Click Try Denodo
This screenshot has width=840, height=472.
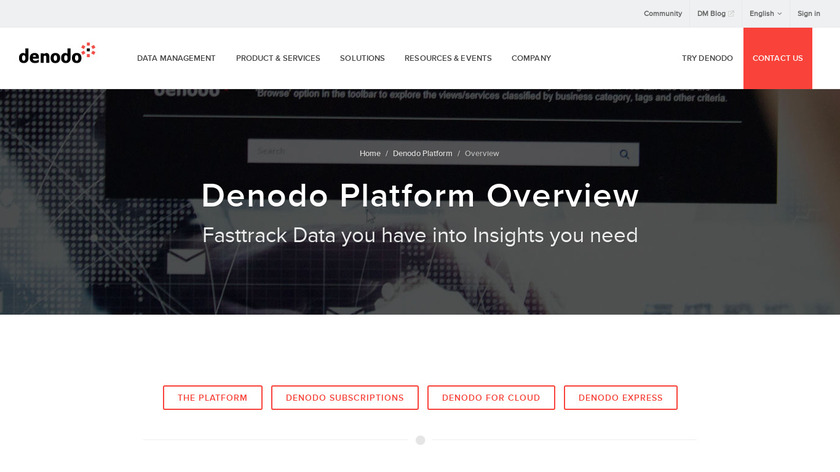coord(707,58)
